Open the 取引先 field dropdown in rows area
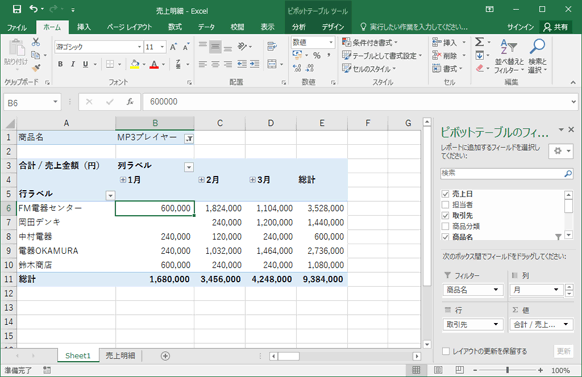The width and height of the screenshot is (582, 377). (496, 324)
